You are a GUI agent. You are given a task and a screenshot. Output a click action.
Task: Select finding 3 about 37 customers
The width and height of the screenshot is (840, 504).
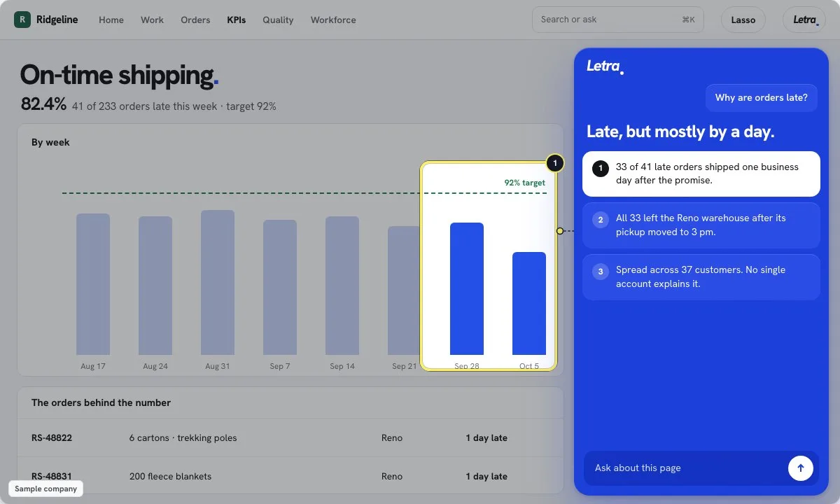[x=701, y=277]
